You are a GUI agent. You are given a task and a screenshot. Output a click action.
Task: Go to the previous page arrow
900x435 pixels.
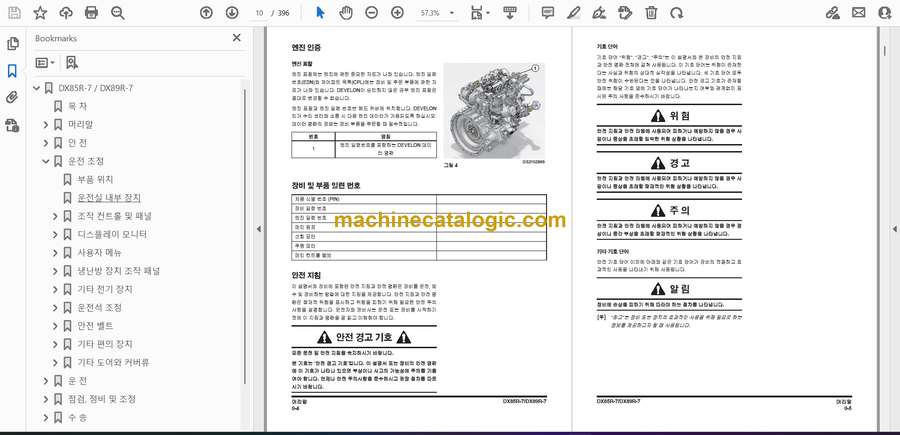(x=206, y=13)
